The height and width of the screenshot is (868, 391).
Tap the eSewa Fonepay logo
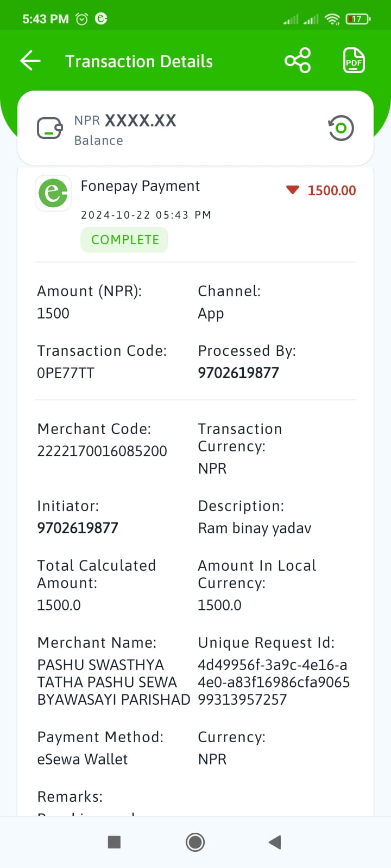(x=53, y=193)
